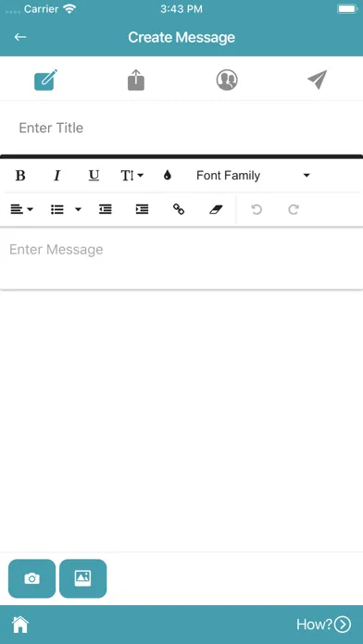Undo the last edit
Viewport: 363px width, 644px height.
tap(257, 209)
